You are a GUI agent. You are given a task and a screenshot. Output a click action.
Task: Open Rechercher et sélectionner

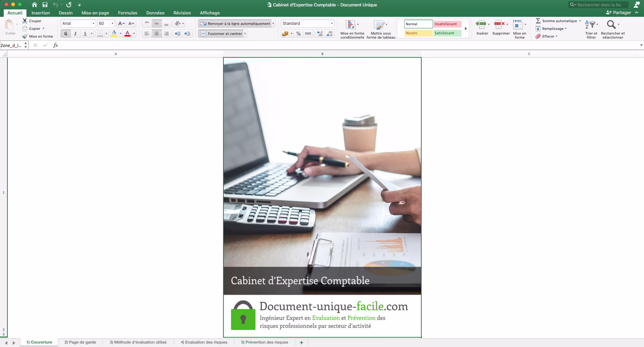613,29
